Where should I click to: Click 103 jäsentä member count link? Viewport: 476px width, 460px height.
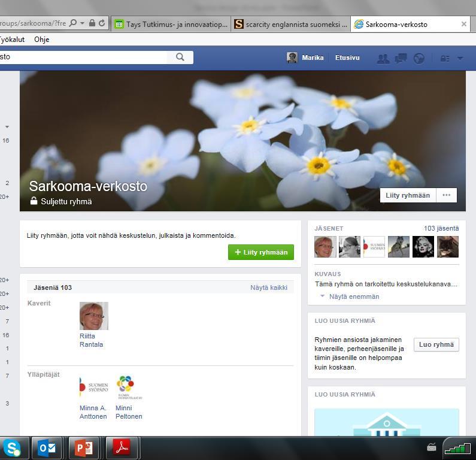pos(441,228)
